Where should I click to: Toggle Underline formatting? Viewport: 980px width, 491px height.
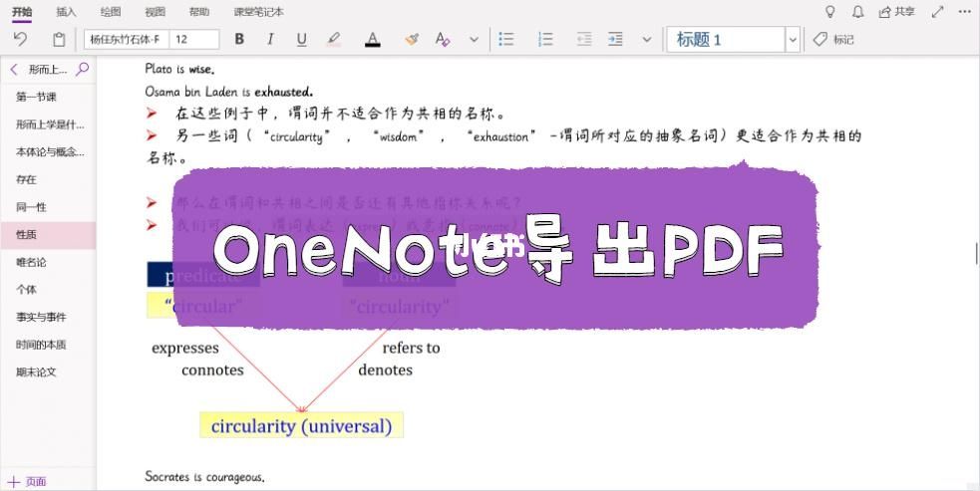click(x=302, y=40)
